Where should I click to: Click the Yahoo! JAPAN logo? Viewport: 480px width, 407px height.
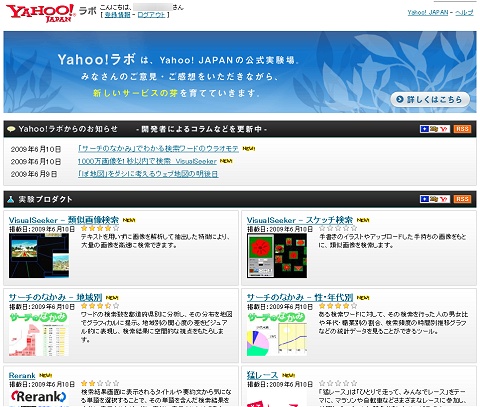[x=41, y=13]
